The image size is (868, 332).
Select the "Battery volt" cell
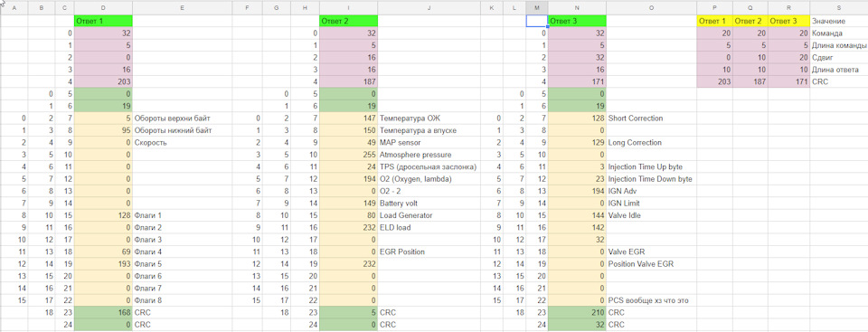(429, 204)
